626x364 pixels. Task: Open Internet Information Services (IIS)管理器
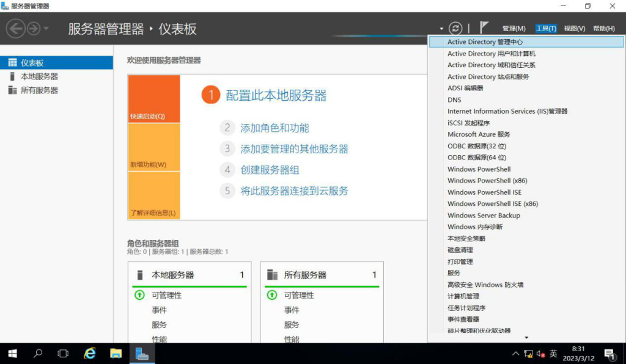526,111
